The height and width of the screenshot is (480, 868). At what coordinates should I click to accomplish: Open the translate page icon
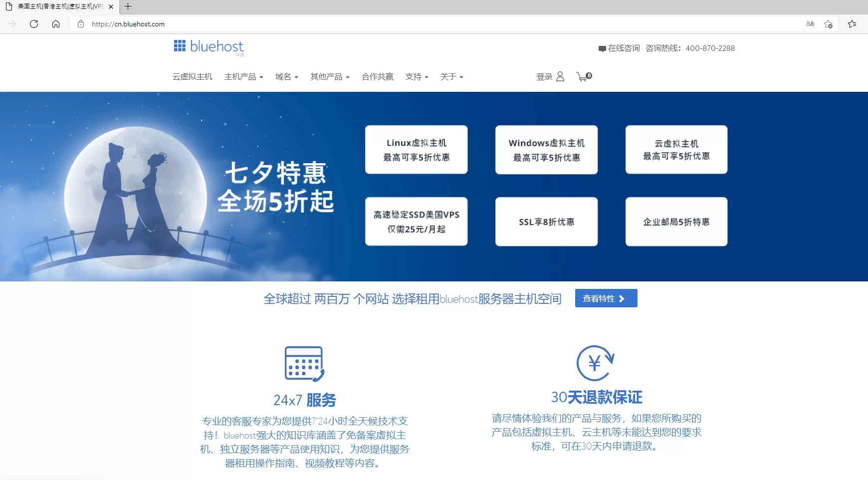810,24
